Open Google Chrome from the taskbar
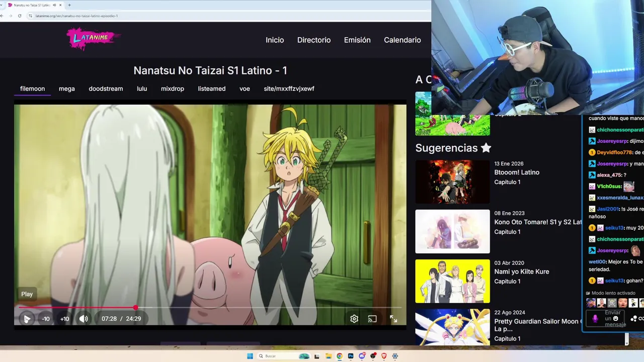Viewport: 644px width, 362px height. pyautogui.click(x=340, y=356)
